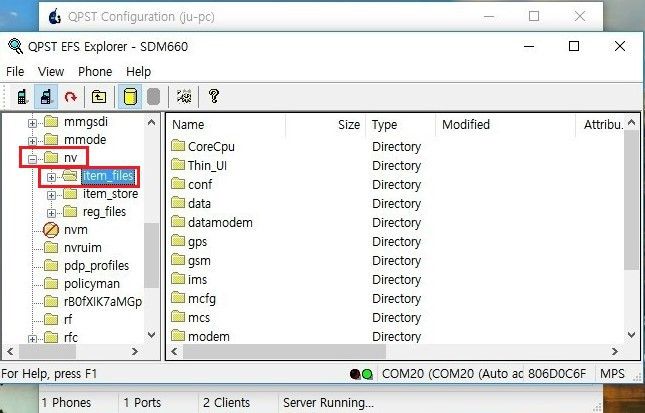This screenshot has height=413, width=645.
Task: Click the phone connect toolbar icon
Action: (22, 97)
